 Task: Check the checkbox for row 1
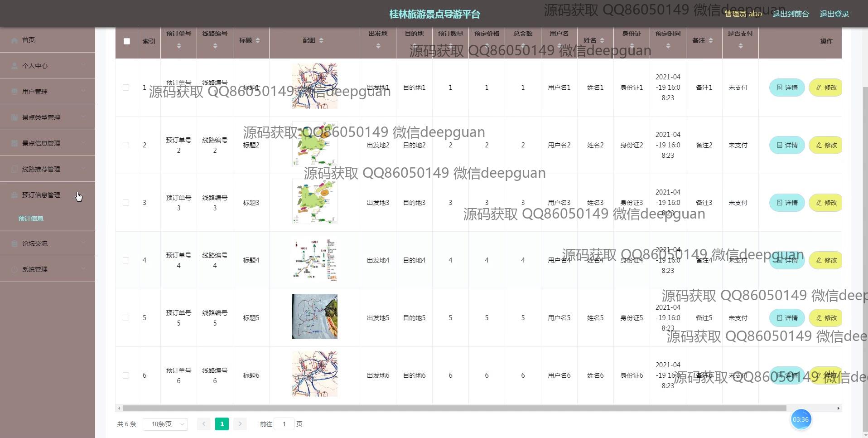click(126, 88)
